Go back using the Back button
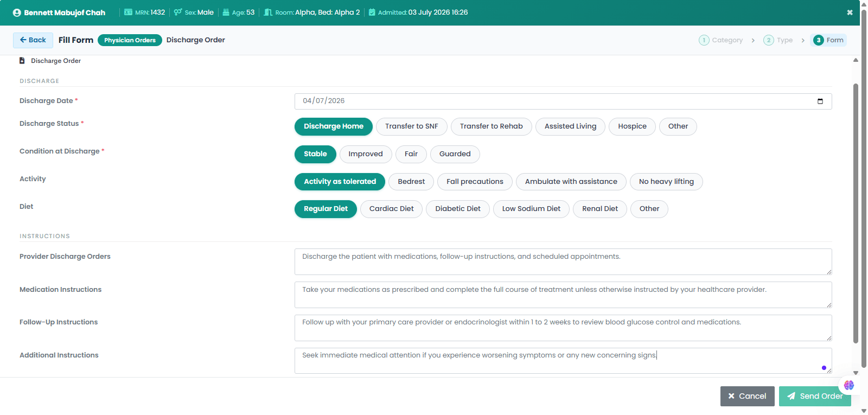Screen dimensions: 868x415 pos(33,40)
